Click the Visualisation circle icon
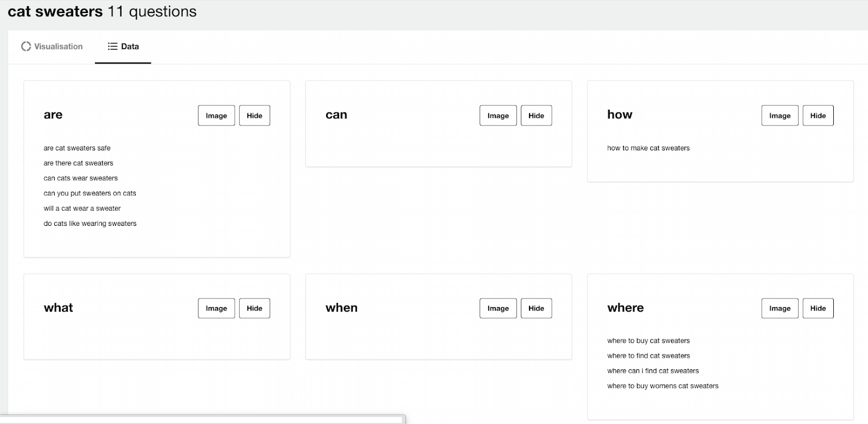Image resolution: width=868 pixels, height=424 pixels. tap(26, 47)
